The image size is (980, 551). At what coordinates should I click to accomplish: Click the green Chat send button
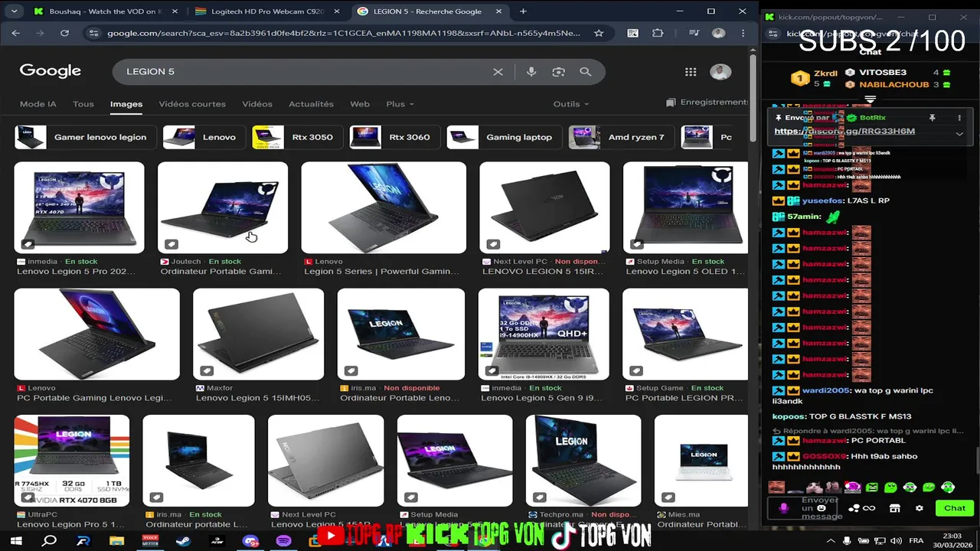[x=955, y=508]
